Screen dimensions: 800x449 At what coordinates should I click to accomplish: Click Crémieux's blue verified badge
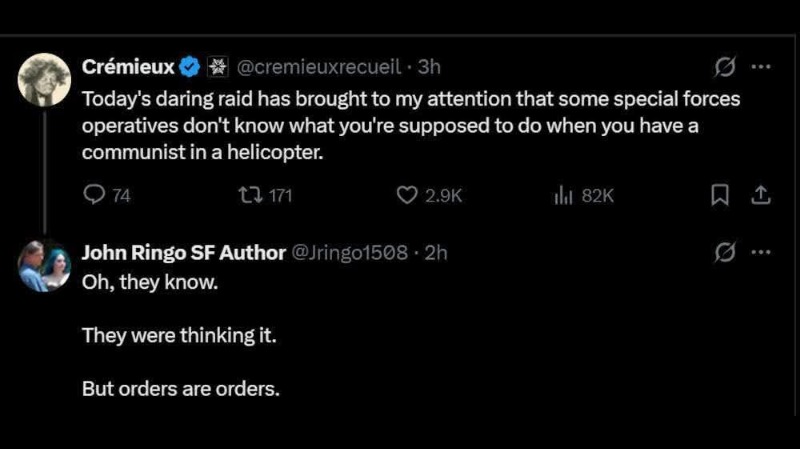point(190,67)
